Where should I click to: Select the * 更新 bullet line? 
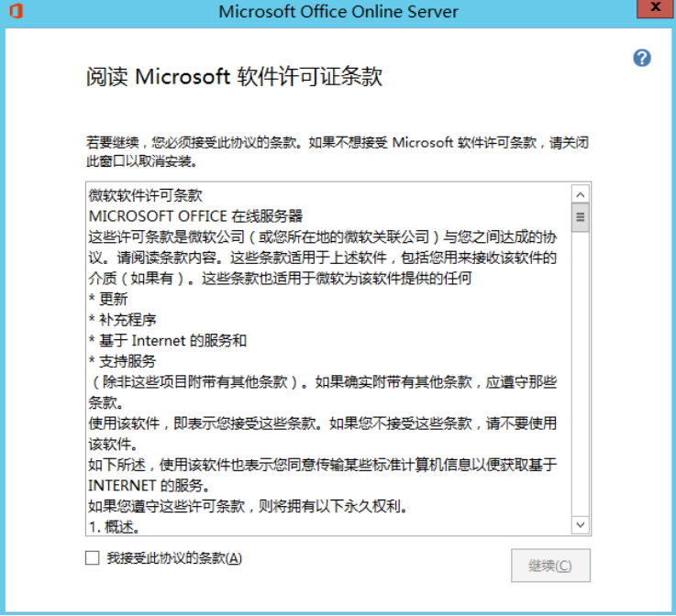[108, 299]
